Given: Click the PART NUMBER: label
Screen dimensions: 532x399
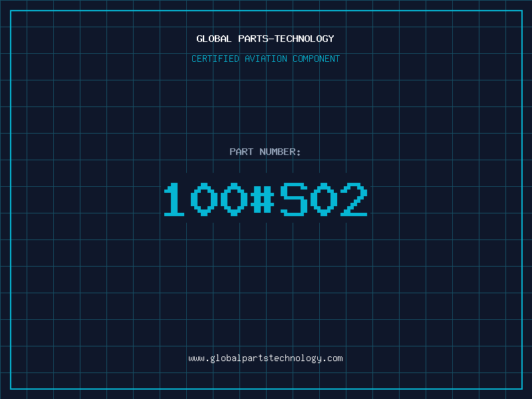Looking at the screenshot, I should pyautogui.click(x=265, y=152).
